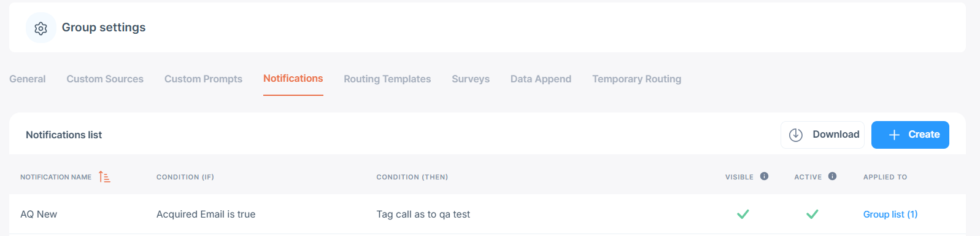
Task: Open the Custom Prompts tab
Action: coord(203,79)
